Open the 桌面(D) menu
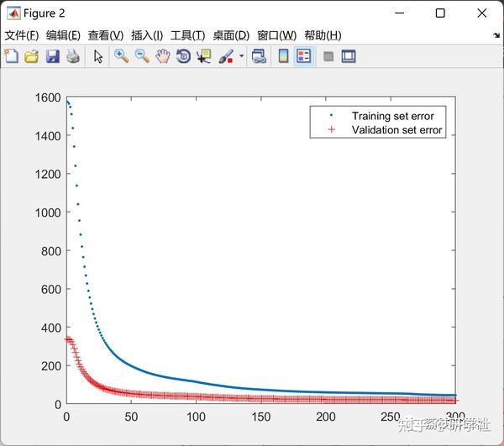 click(x=231, y=35)
